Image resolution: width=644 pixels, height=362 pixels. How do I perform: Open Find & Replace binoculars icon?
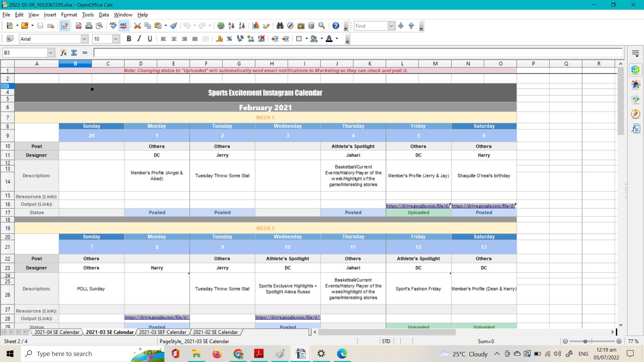click(280, 26)
